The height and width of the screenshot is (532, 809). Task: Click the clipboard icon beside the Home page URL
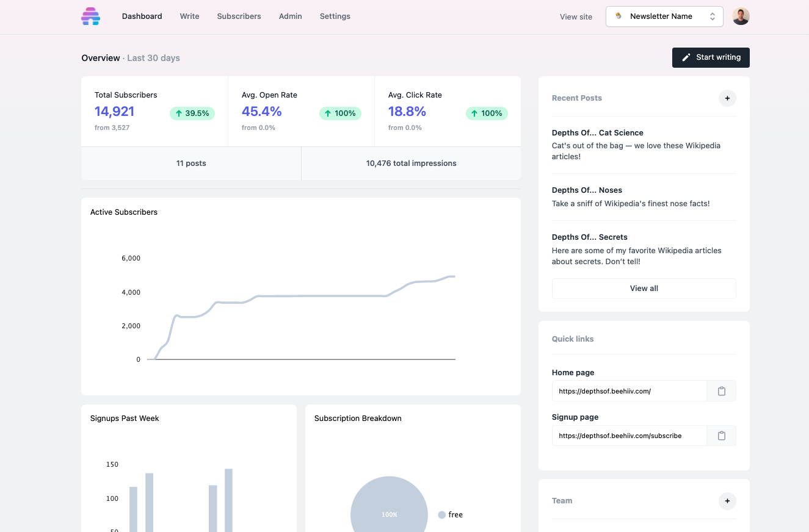tap(721, 390)
